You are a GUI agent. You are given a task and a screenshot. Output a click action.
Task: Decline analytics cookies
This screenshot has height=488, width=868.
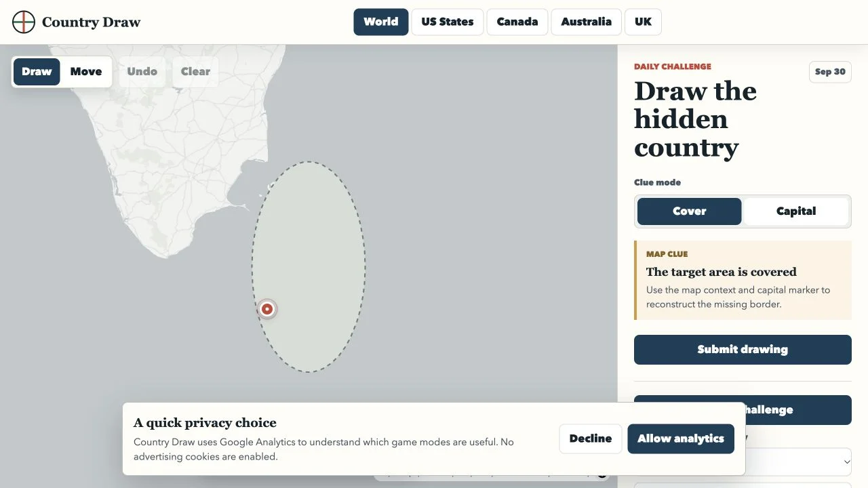pos(591,439)
